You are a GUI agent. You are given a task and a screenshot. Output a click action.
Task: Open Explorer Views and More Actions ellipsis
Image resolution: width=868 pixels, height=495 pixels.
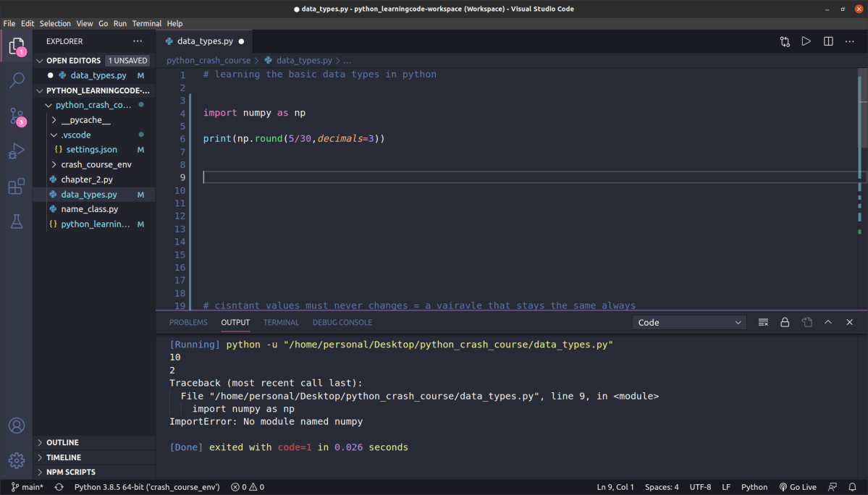coord(138,41)
